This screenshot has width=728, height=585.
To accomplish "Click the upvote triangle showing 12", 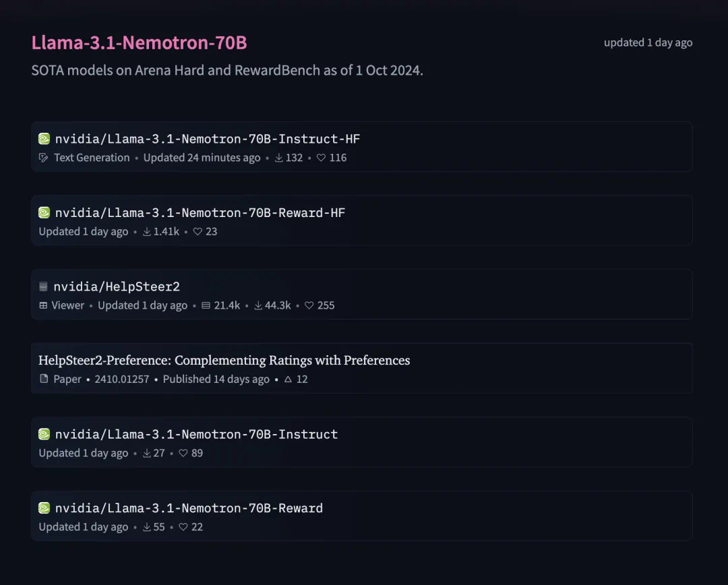I will (x=288, y=379).
